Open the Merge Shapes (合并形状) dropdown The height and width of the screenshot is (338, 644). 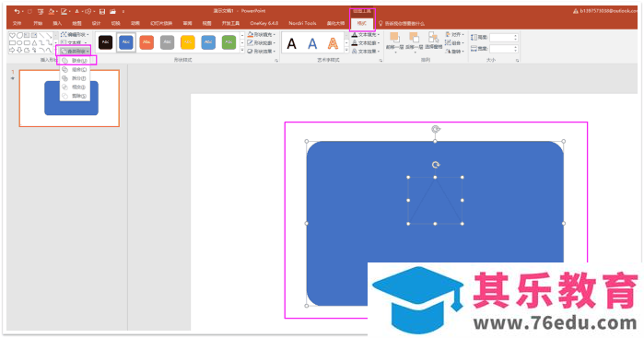[x=75, y=52]
